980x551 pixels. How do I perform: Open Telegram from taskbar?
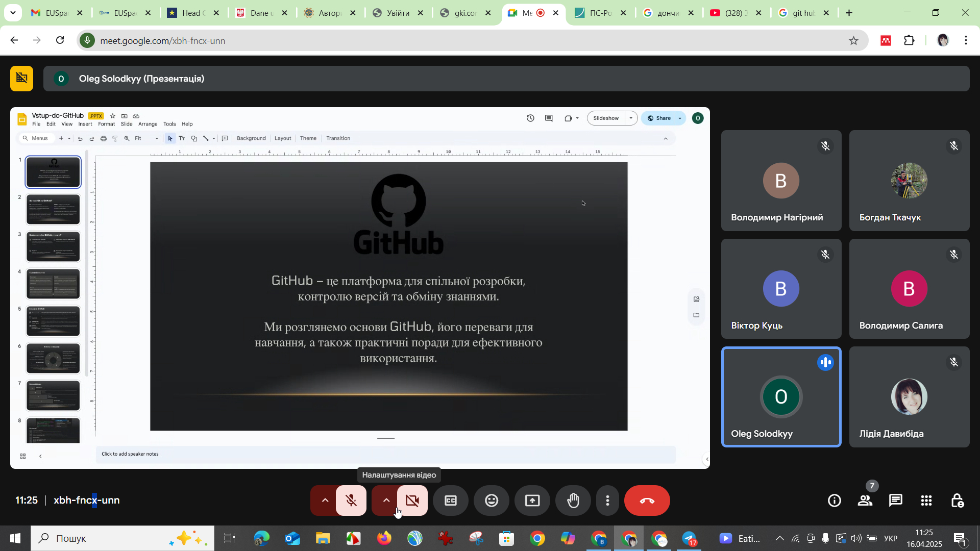point(690,538)
